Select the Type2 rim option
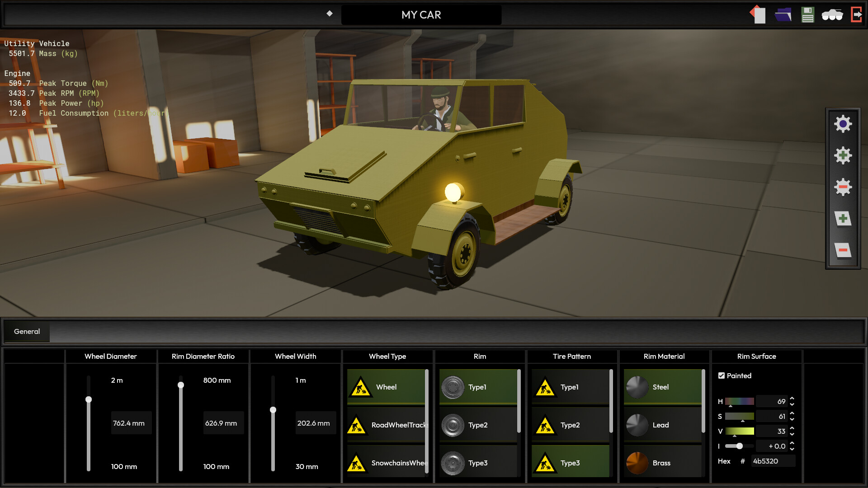868x488 pixels. point(478,425)
